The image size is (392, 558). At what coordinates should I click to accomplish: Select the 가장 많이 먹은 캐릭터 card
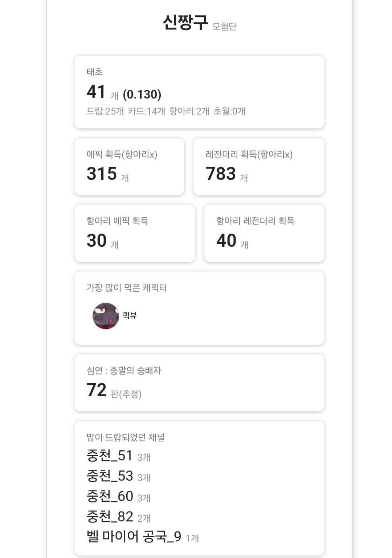tap(199, 308)
